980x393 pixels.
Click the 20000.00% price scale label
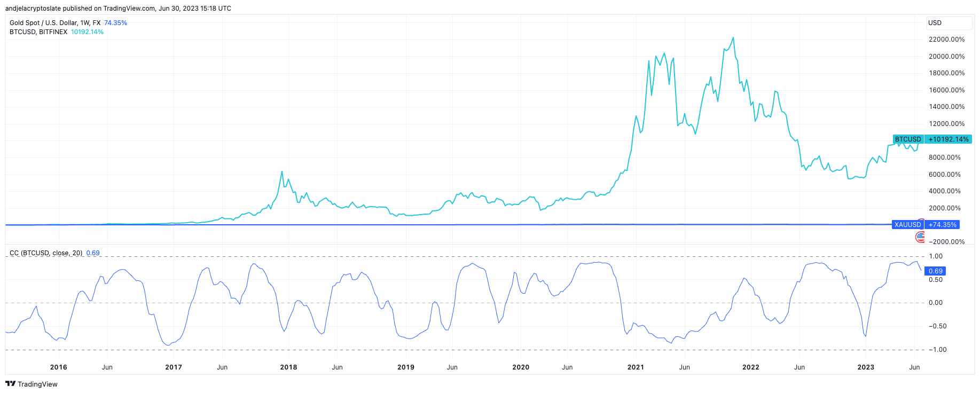pyautogui.click(x=947, y=57)
